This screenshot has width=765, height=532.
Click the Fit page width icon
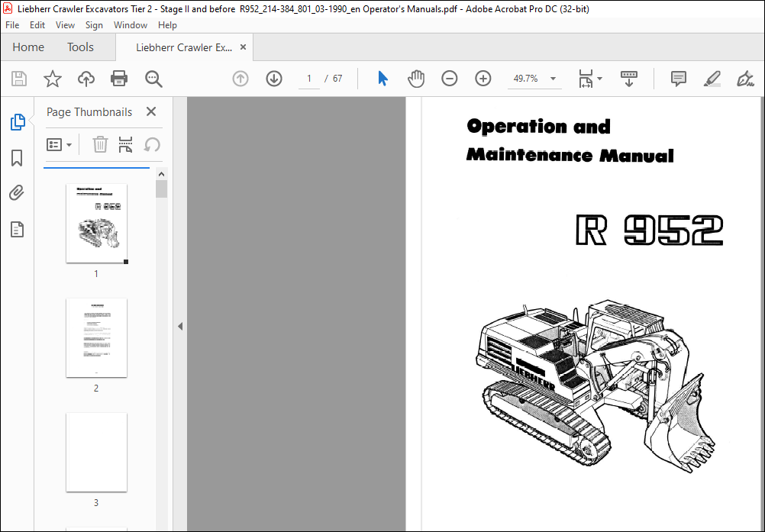[x=586, y=79]
